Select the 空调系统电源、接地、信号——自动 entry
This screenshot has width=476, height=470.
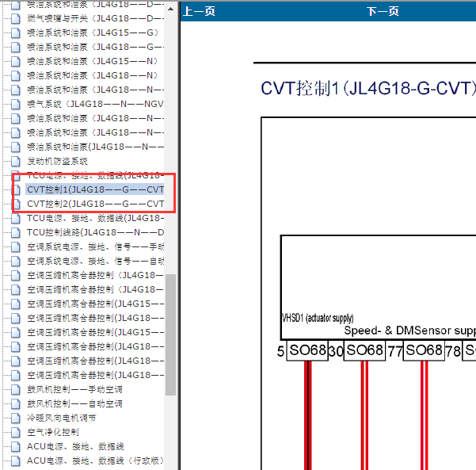point(95,261)
